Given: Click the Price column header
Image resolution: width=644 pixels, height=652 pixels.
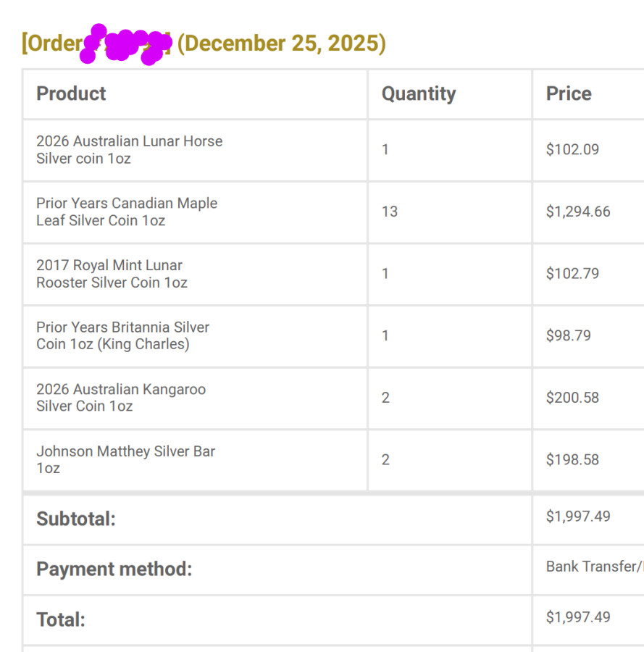Looking at the screenshot, I should pos(569,93).
